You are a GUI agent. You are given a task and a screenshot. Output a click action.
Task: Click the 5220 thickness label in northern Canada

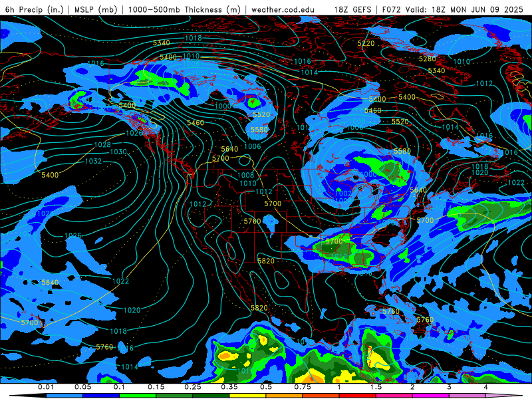point(366,43)
